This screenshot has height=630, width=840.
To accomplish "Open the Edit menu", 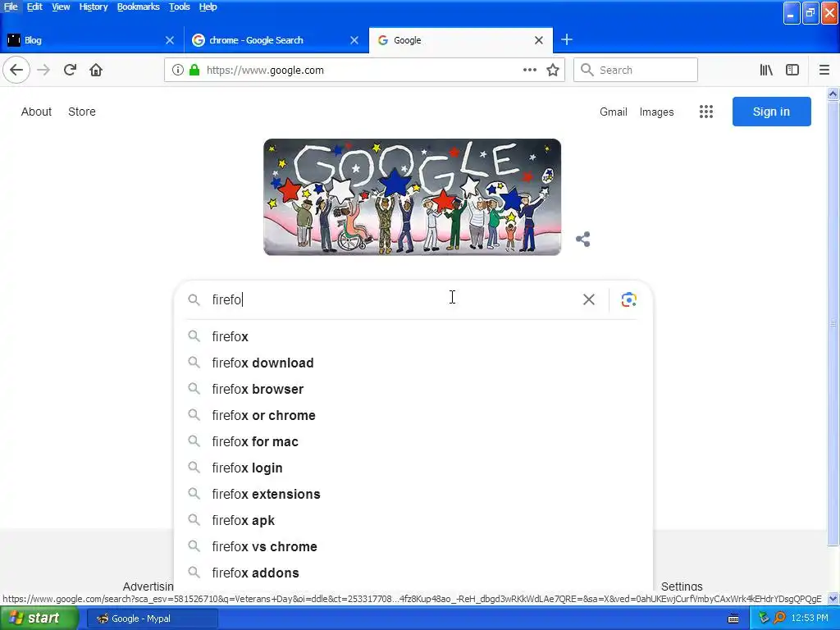I will (x=34, y=7).
